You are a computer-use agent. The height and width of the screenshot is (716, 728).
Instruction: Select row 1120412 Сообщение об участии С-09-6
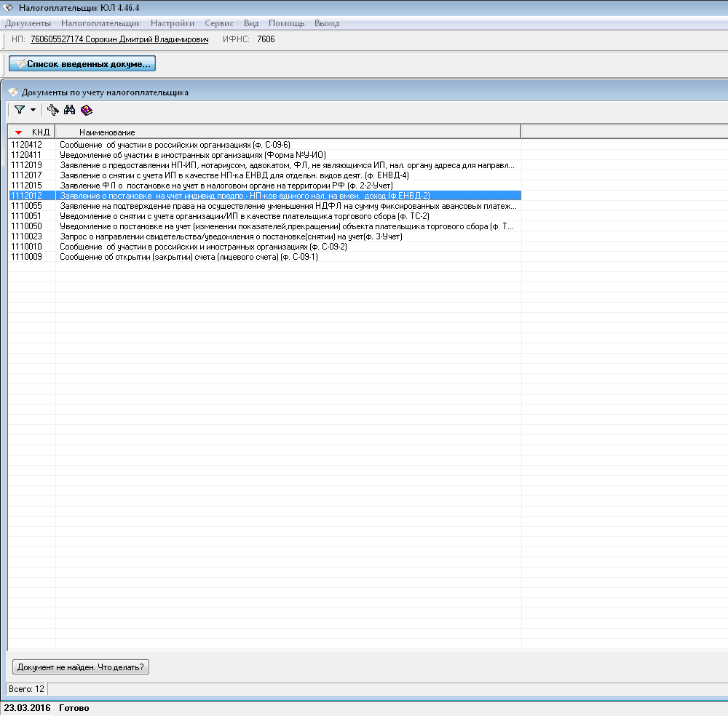pyautogui.click(x=175, y=145)
